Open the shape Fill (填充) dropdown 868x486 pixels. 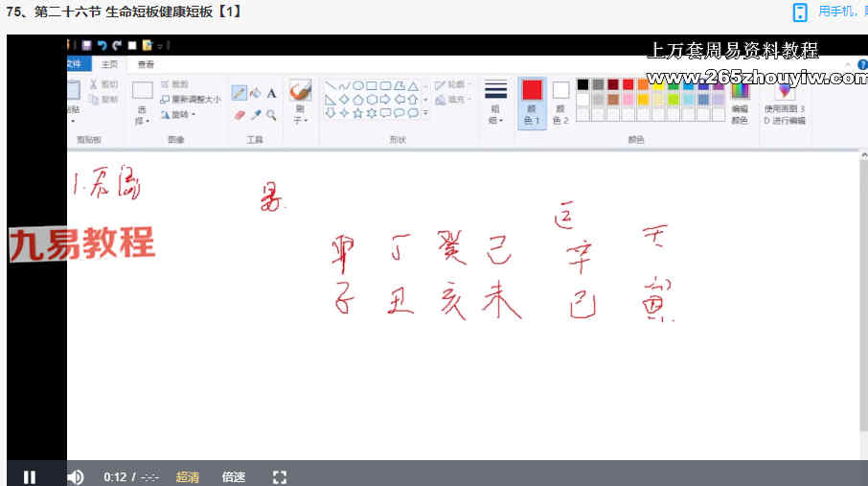click(x=452, y=100)
